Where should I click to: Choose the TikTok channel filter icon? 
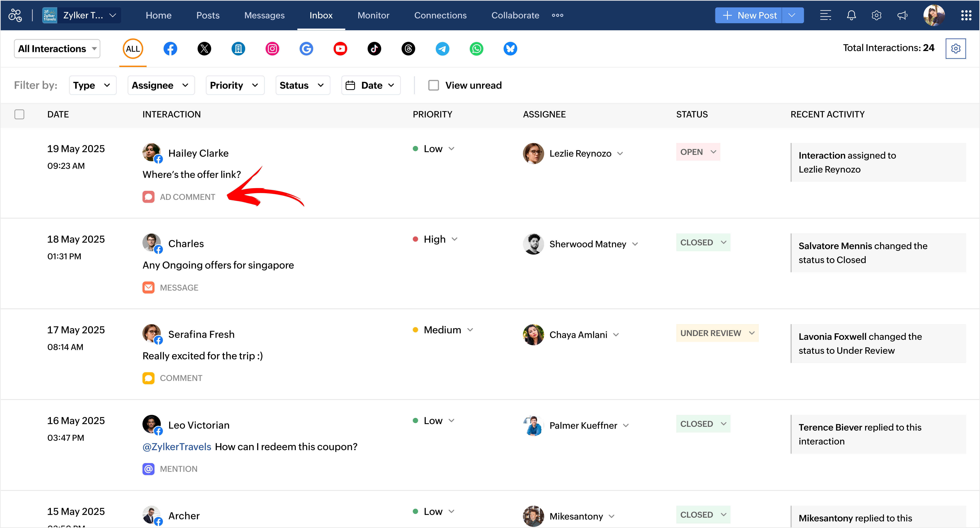(374, 49)
